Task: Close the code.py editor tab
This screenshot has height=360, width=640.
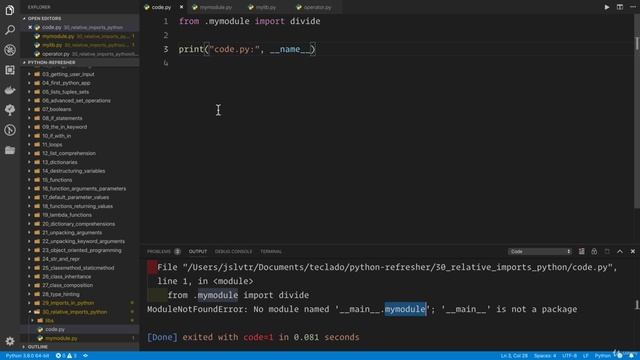Action: coord(181,7)
